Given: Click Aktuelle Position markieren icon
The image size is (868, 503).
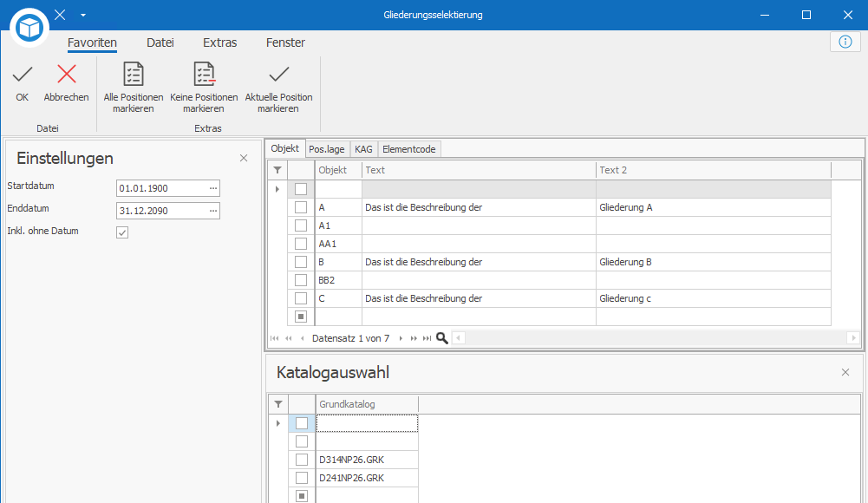Looking at the screenshot, I should point(278,75).
